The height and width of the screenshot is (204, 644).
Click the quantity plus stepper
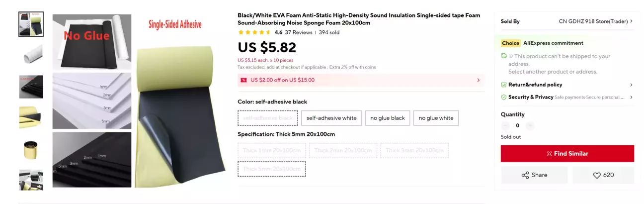pyautogui.click(x=530, y=126)
